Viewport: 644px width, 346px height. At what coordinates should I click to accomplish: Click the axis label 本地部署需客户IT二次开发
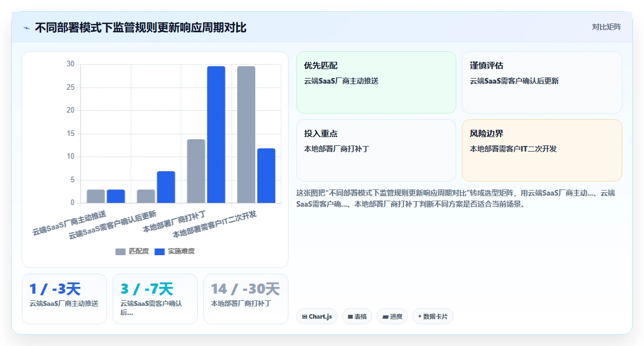tap(214, 225)
